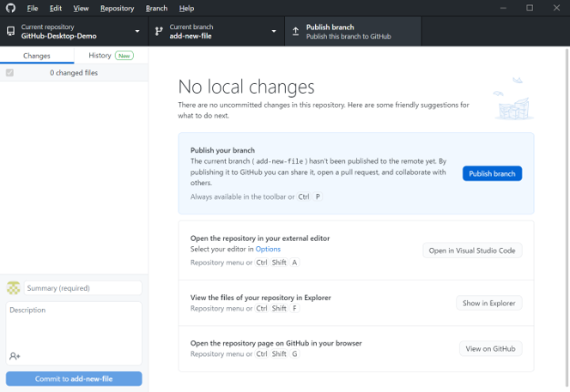Viewport: 570px width, 392px height.
Task: Click into the Summary input field
Action: [82, 288]
